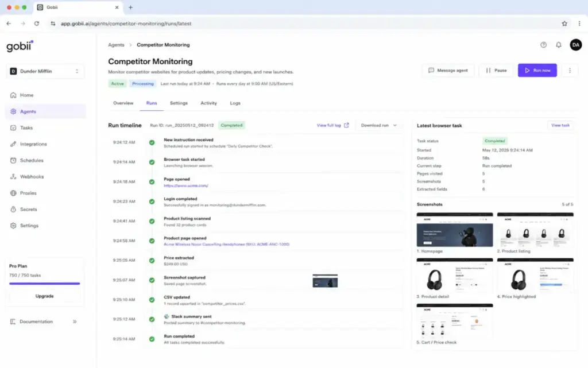This screenshot has height=368, width=588.
Task: Collapse sidebar with double chevron icon
Action: click(x=75, y=321)
